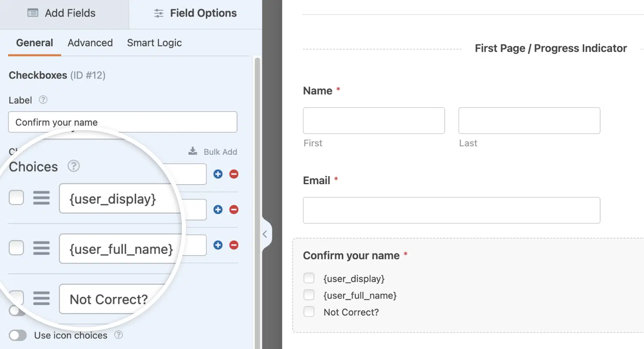Click the Last name input in preview
The height and width of the screenshot is (349, 644).
(x=529, y=120)
